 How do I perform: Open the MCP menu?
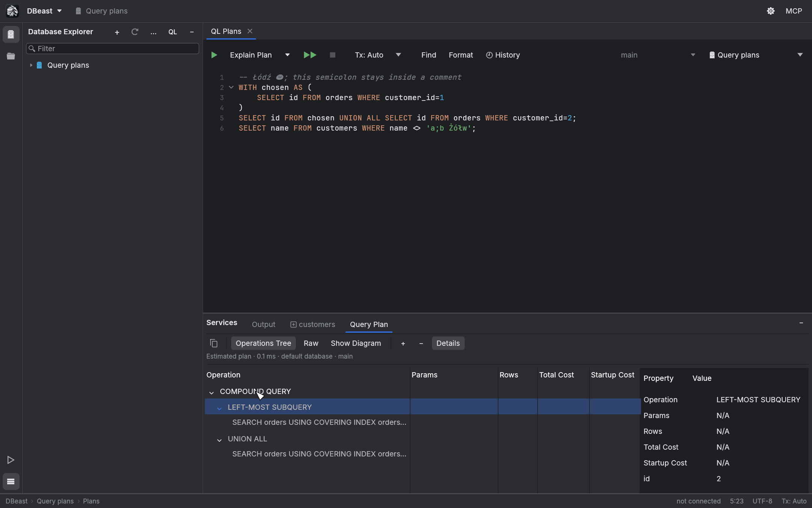(794, 11)
